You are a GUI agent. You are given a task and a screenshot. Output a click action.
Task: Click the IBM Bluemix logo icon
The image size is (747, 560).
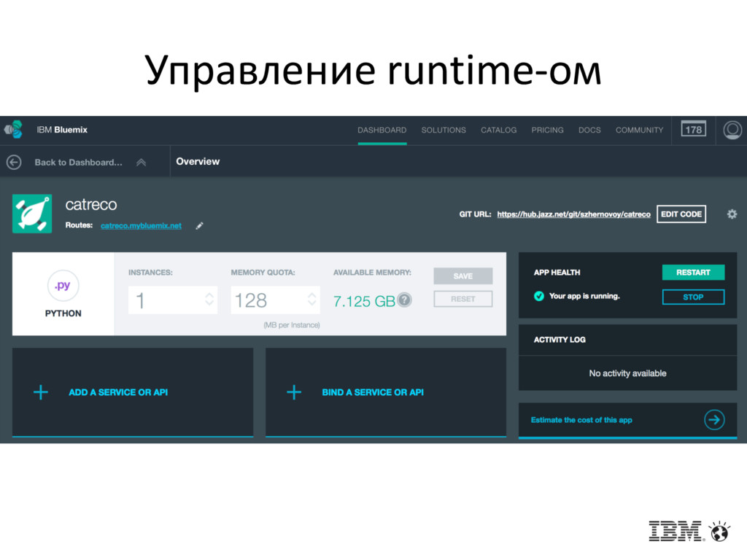(x=13, y=130)
